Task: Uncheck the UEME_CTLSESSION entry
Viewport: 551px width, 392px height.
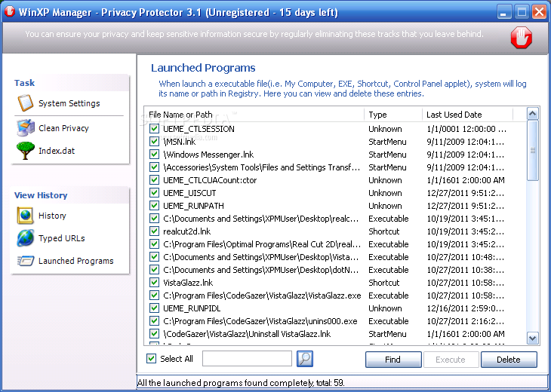Action: [x=154, y=128]
